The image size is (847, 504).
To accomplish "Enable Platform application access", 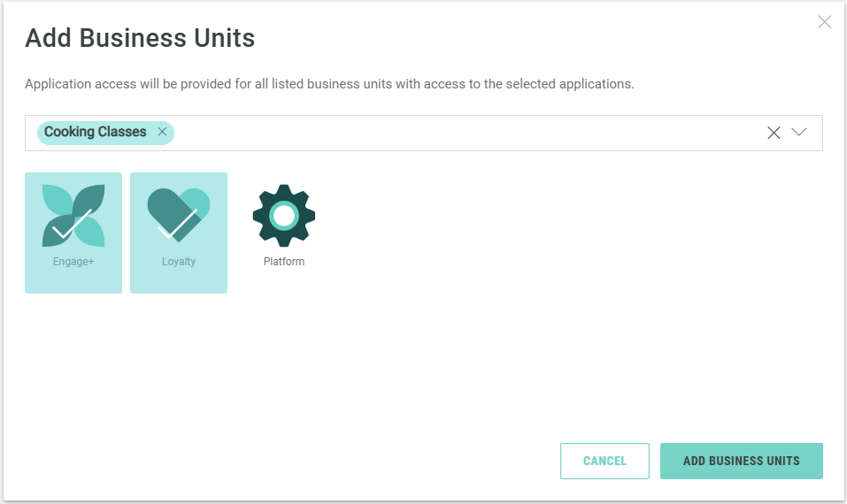I will tap(283, 232).
